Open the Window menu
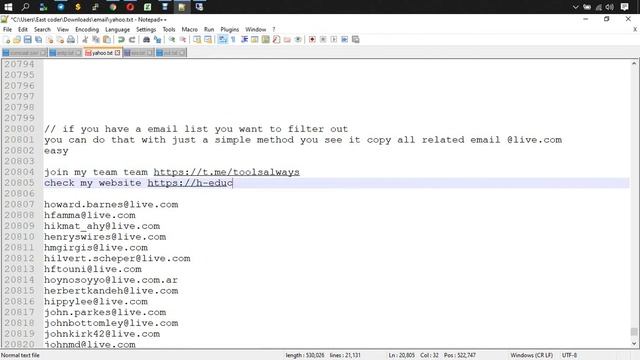640x360 pixels. click(x=256, y=29)
